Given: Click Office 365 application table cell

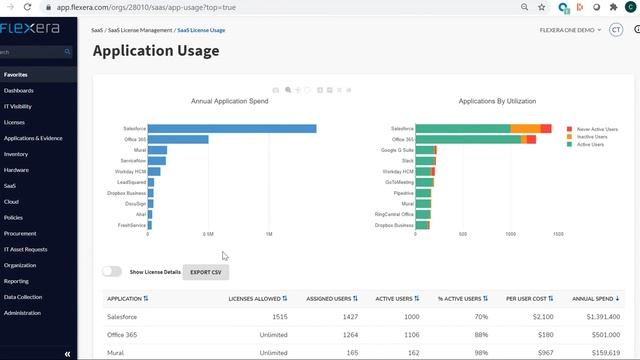Looking at the screenshot, I should click(122, 335).
